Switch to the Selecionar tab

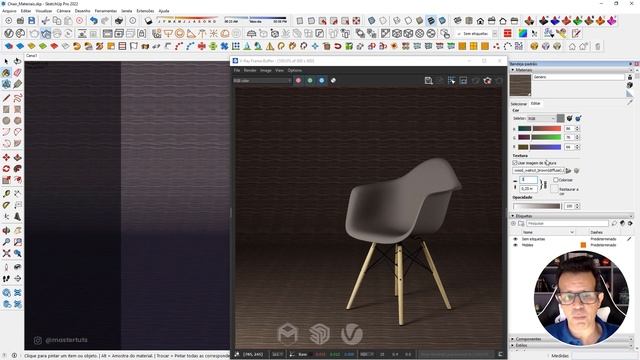pyautogui.click(x=519, y=104)
